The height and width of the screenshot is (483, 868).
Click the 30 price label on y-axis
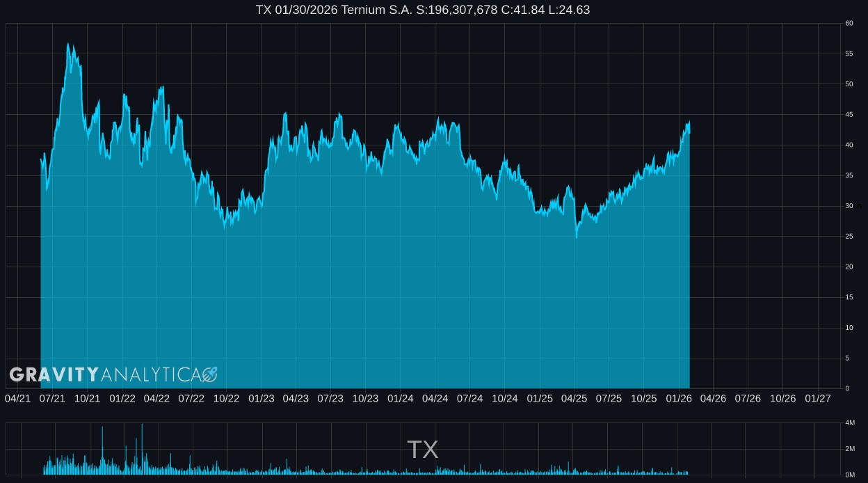pos(849,206)
